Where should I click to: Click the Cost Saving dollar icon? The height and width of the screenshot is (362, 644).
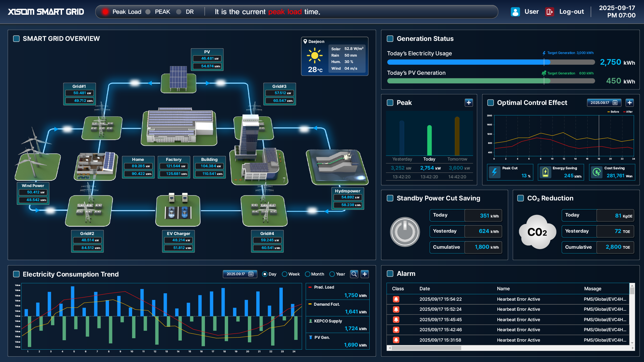tap(597, 172)
